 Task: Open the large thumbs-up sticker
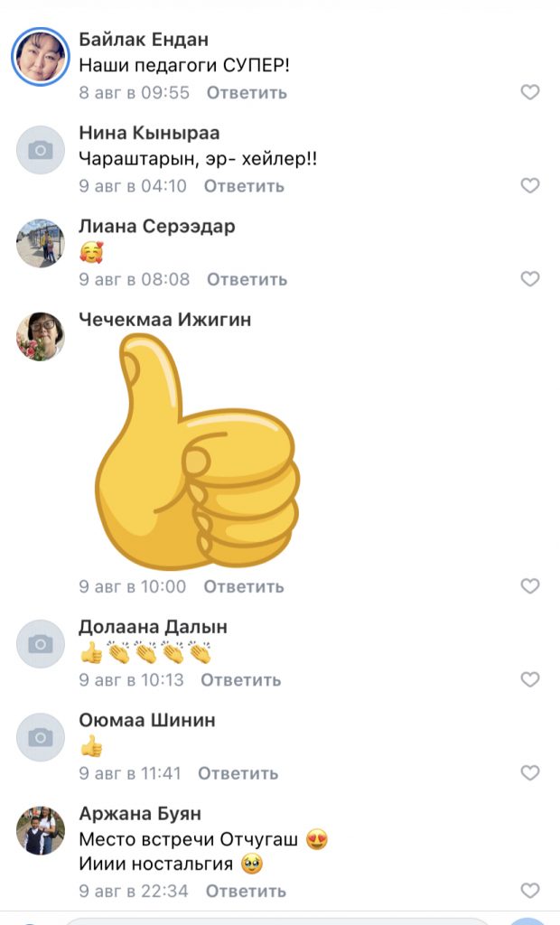click(x=197, y=452)
